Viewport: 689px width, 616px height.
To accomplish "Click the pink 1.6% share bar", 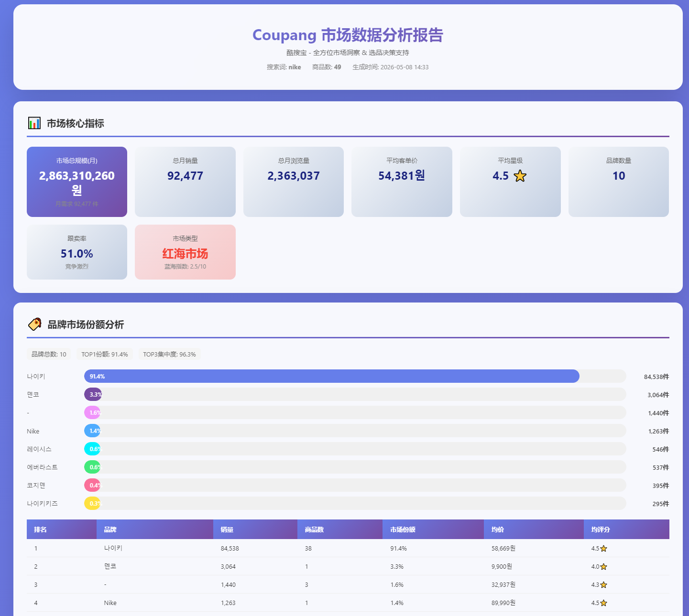I will pos(92,412).
